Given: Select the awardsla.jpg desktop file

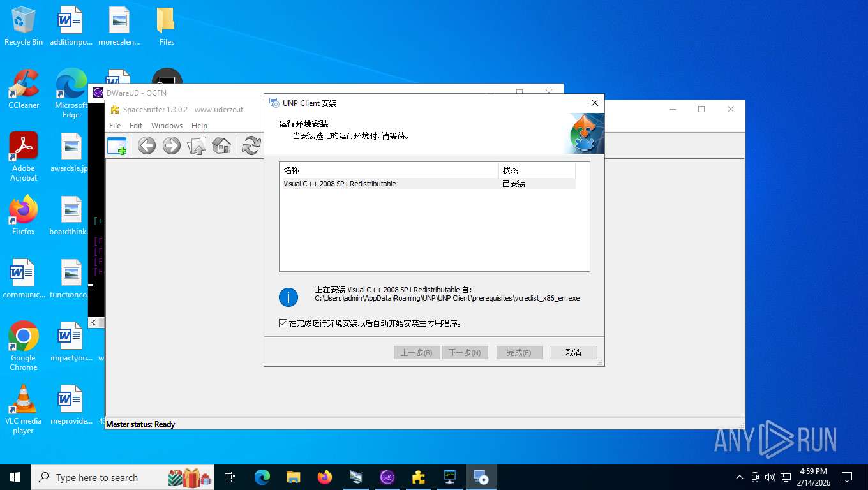Looking at the screenshot, I should click(x=71, y=153).
